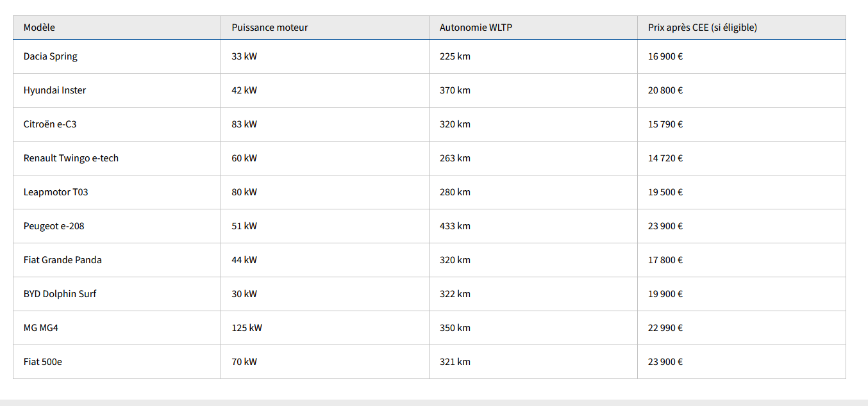Click the Prix après CEE header

point(702,28)
